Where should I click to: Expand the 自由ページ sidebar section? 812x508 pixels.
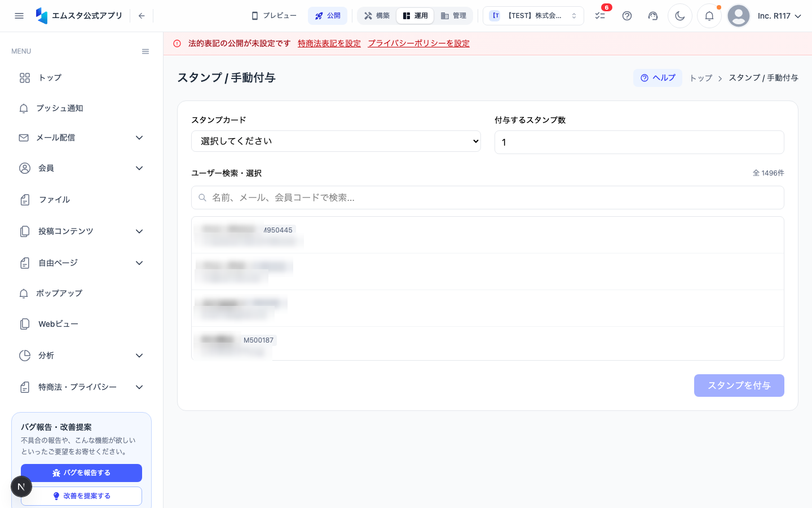81,263
